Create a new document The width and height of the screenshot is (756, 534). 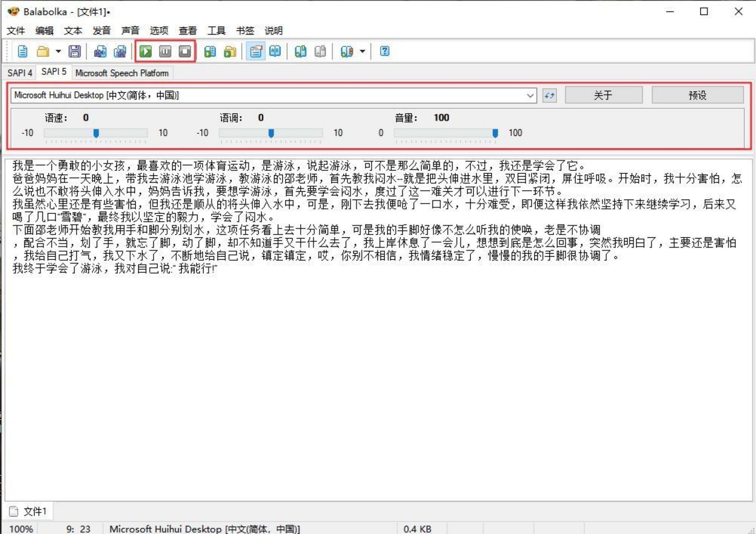[x=22, y=52]
